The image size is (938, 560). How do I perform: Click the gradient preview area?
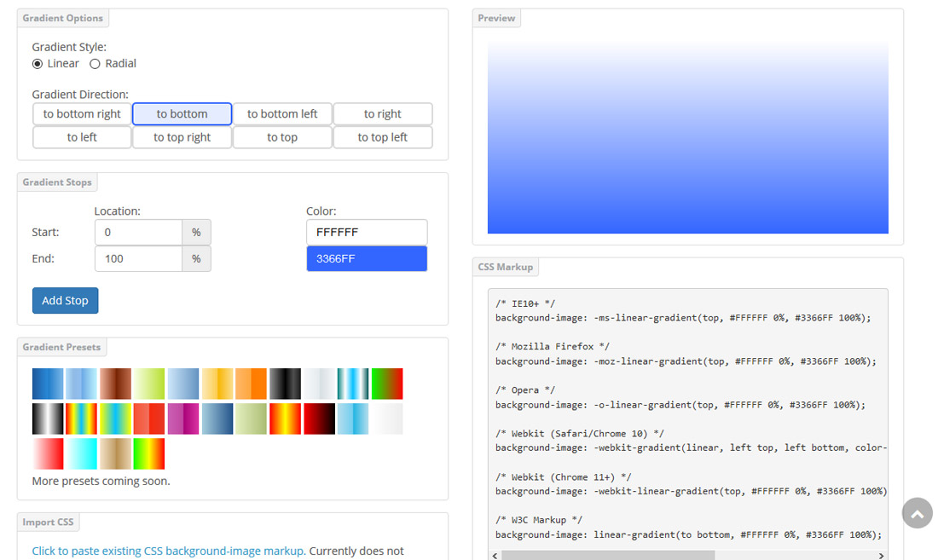pos(688,137)
